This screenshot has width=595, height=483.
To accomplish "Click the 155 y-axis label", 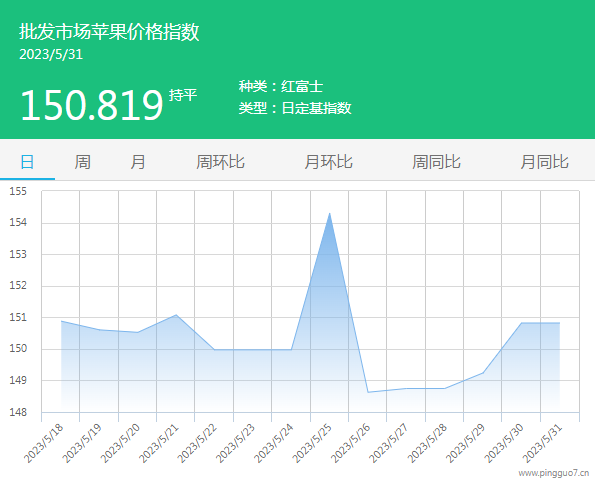I will (x=18, y=191).
